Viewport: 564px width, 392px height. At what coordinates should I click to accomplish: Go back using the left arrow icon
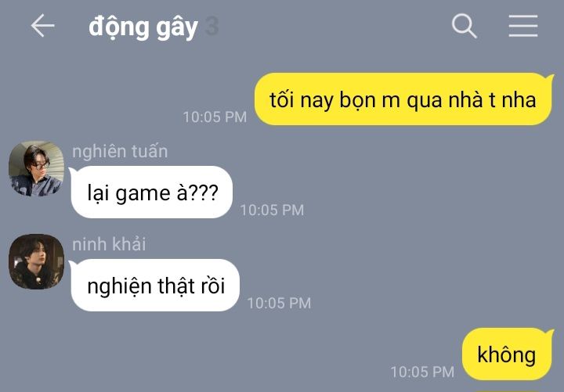(42, 26)
